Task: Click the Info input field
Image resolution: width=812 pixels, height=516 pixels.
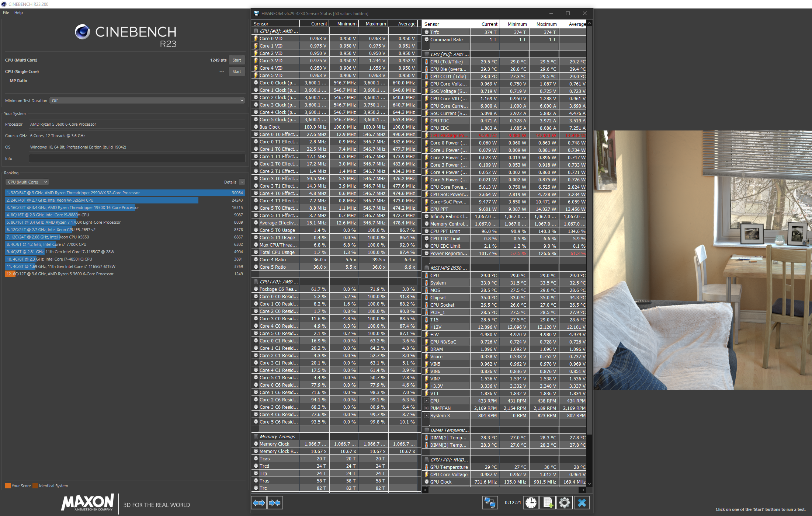Action: (137, 158)
